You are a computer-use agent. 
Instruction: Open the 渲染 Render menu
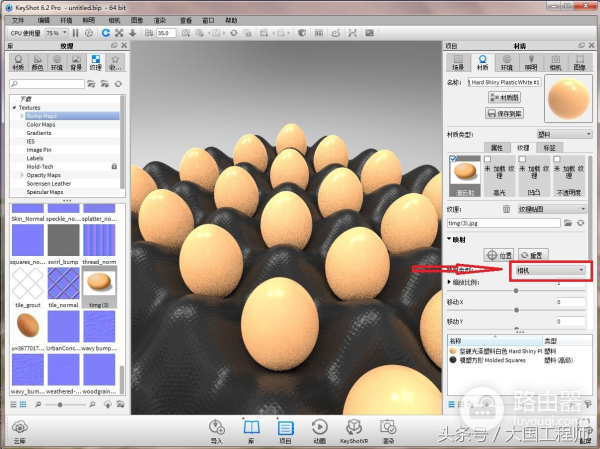tap(160, 20)
